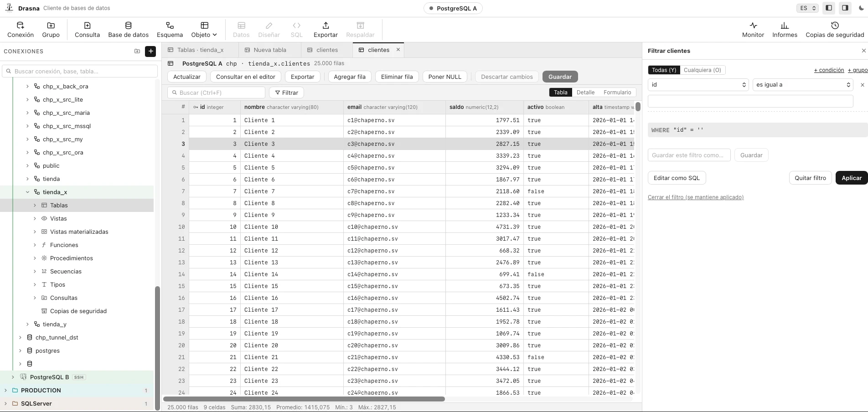Click the Quitar filtro button

click(x=810, y=178)
